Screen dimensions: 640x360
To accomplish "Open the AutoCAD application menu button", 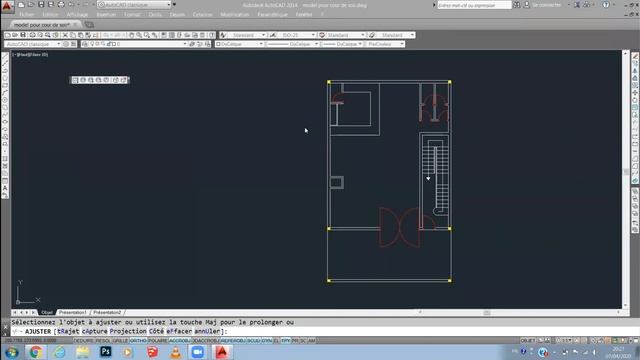I will 7,6.
